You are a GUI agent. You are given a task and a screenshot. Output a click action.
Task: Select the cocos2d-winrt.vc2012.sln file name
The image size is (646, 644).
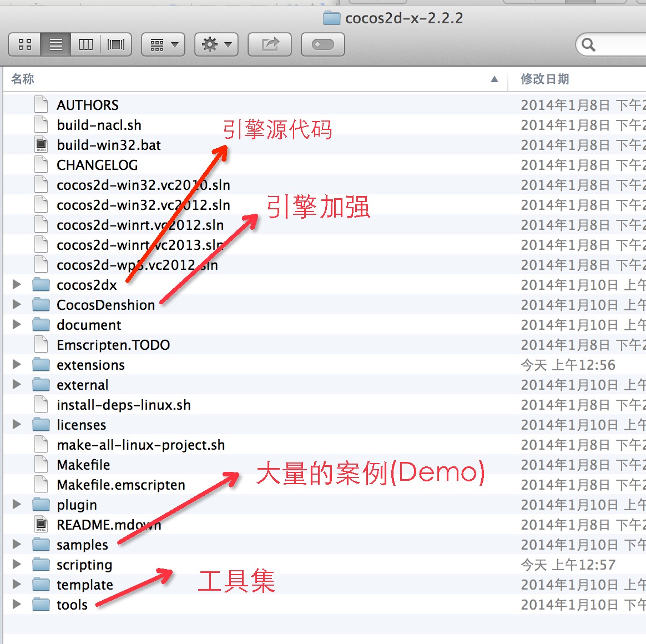click(x=140, y=225)
